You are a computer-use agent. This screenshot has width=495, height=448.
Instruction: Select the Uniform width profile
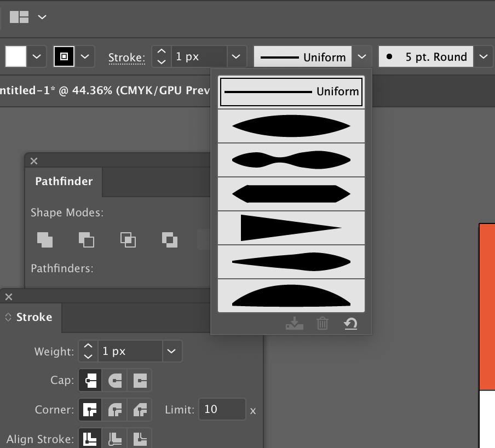click(291, 91)
